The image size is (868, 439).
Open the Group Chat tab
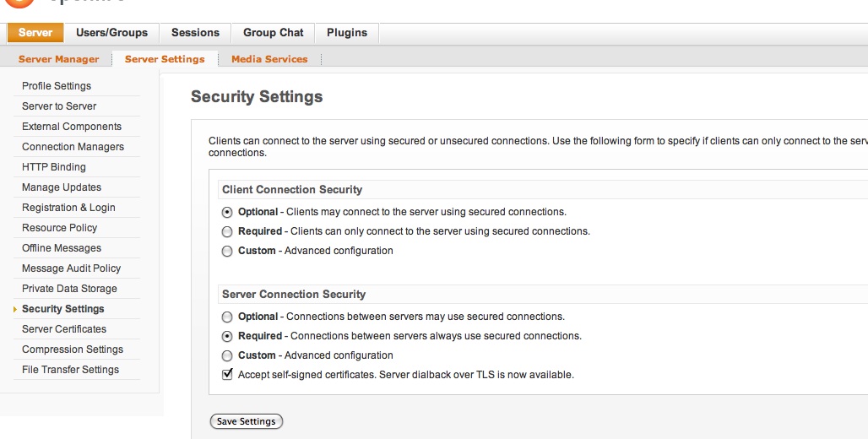pos(273,33)
